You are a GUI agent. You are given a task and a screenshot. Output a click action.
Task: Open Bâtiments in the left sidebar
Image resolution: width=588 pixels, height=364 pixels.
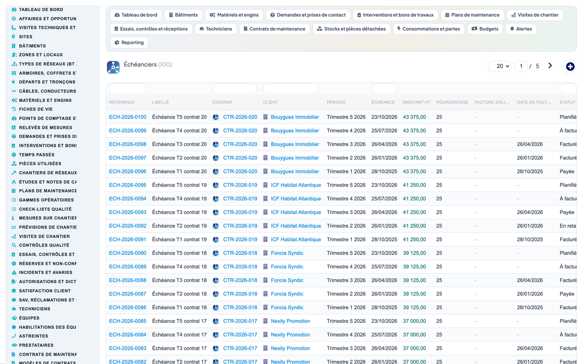32,46
